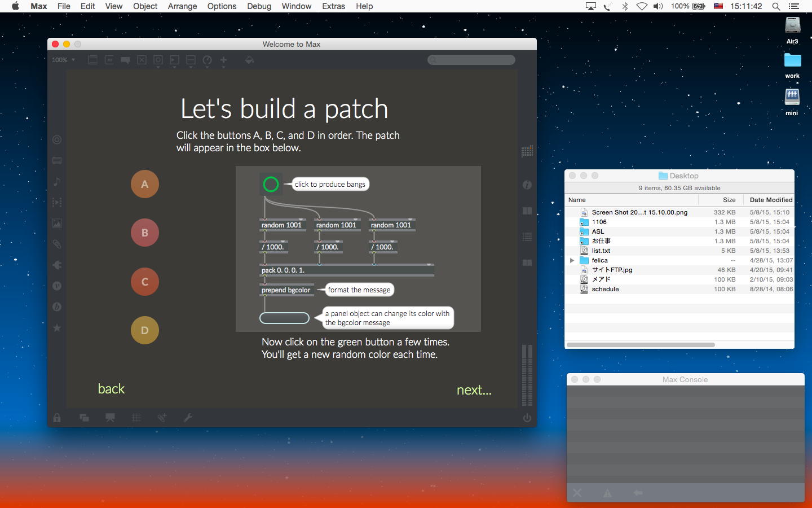Expand the felica folder disclosure triangle
The height and width of the screenshot is (508, 812).
572,260
